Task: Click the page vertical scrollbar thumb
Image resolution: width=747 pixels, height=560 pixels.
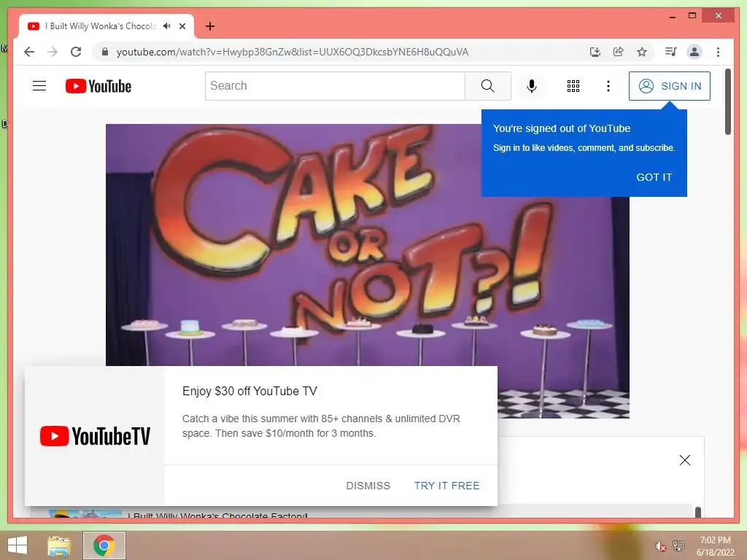Action: pyautogui.click(x=728, y=102)
